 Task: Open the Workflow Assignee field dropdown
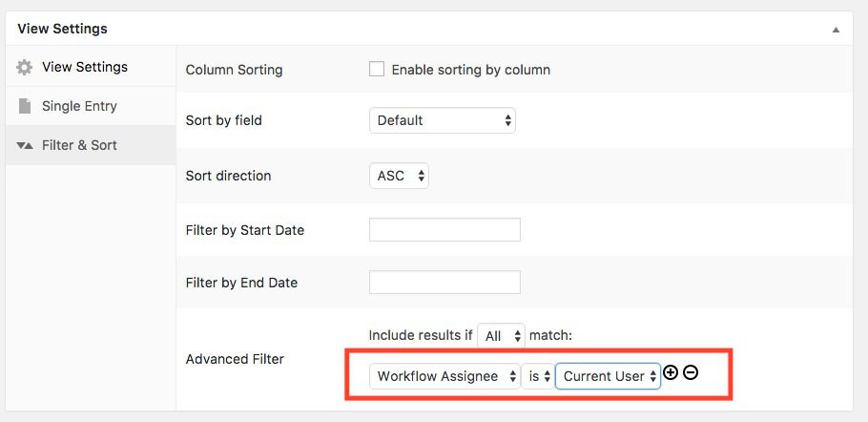(444, 376)
